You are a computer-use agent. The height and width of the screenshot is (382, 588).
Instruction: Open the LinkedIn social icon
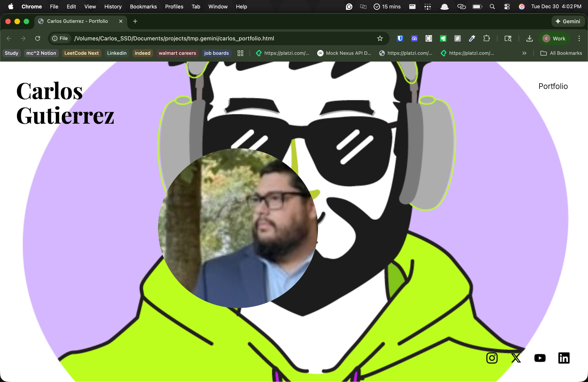coord(564,358)
